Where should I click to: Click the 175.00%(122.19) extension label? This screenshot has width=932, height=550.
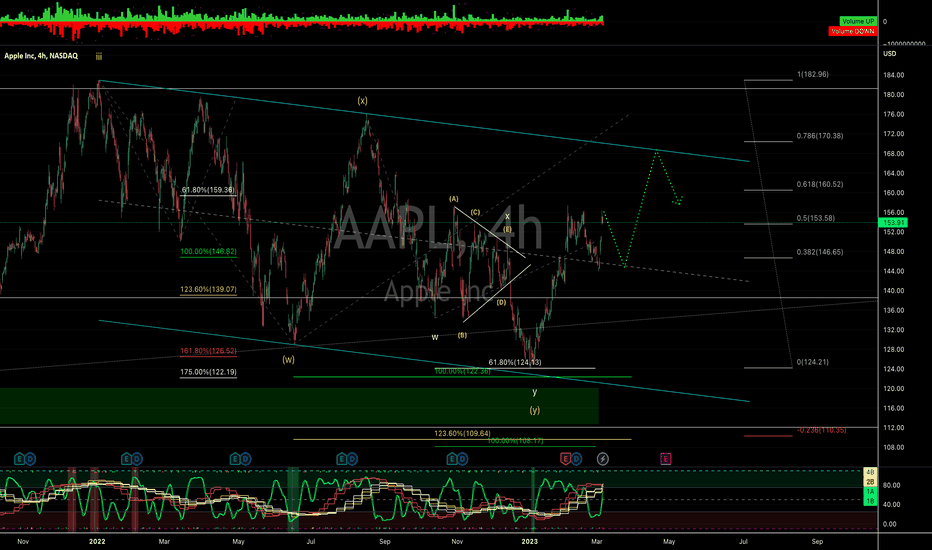coord(208,372)
